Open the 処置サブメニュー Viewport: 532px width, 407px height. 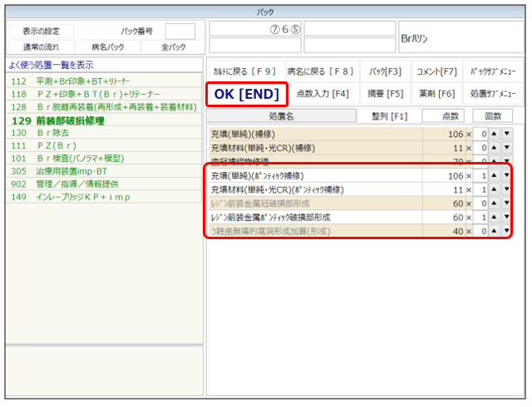pos(492,94)
